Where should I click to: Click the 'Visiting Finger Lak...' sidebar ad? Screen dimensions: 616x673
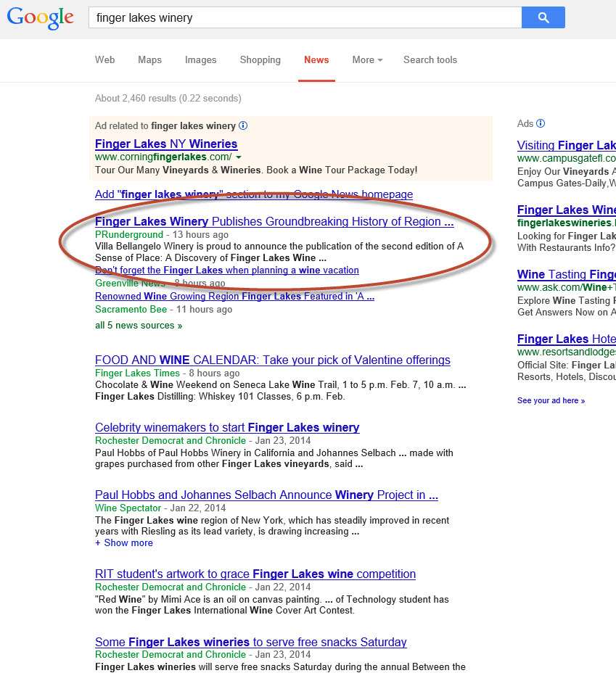[567, 146]
